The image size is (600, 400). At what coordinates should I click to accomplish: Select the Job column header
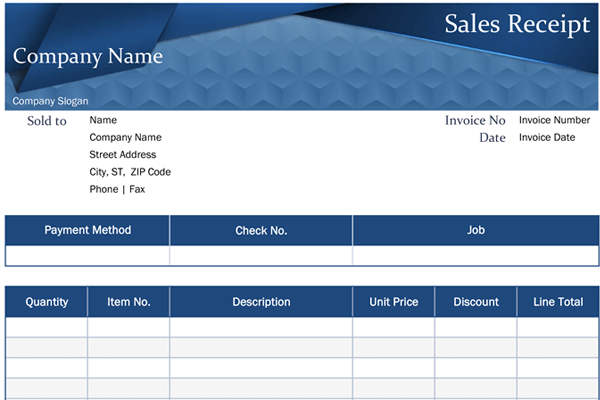pos(476,230)
